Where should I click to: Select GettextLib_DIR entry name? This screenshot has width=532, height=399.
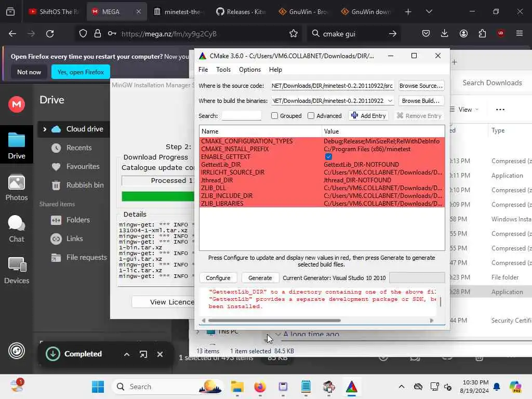(221, 165)
